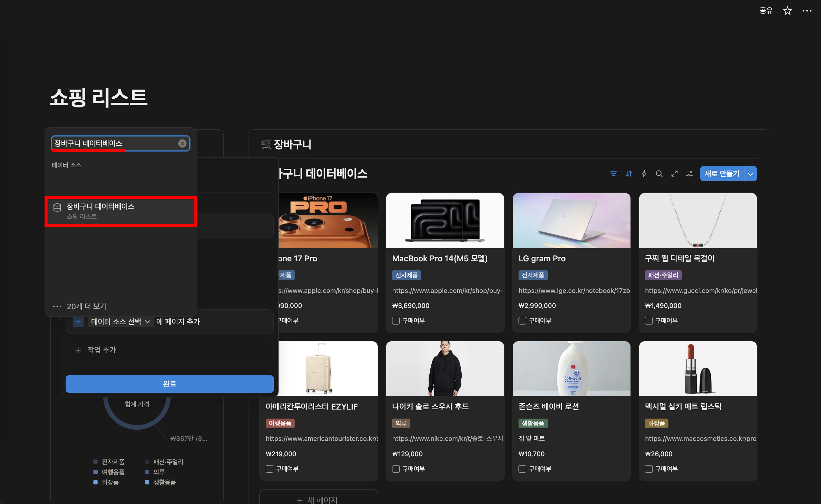The image size is (821, 504).
Task: Open the three-dot page menu at top right
Action: pos(807,11)
